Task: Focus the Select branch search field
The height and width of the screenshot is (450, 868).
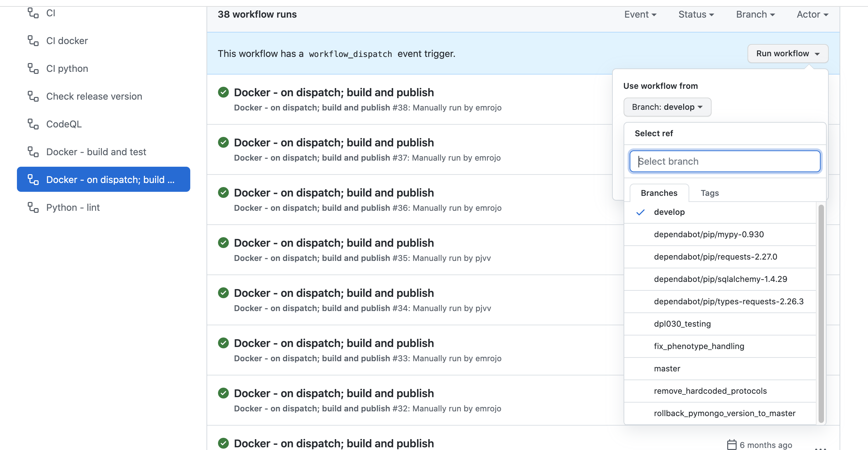Action: pos(724,161)
